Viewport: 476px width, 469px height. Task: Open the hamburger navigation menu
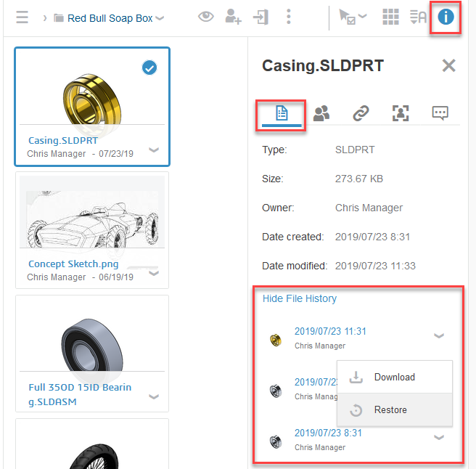tap(22, 17)
